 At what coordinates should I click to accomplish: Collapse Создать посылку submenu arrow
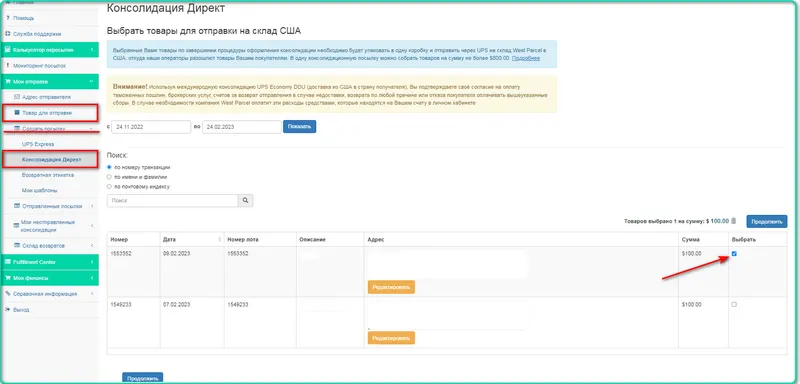point(91,129)
